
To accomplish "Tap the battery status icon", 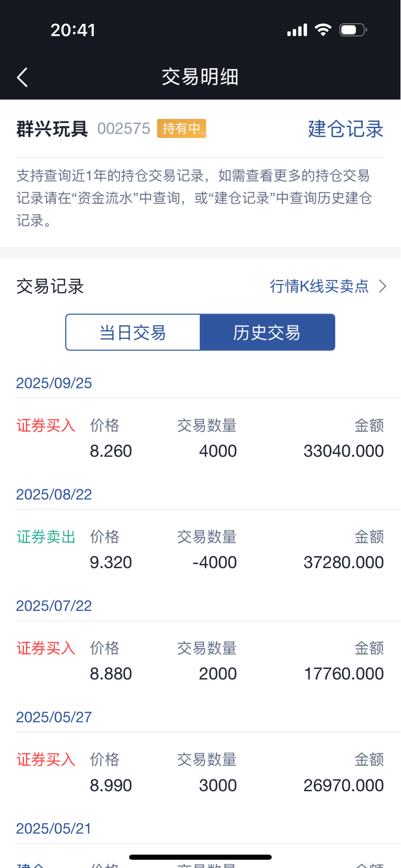I will click(353, 30).
